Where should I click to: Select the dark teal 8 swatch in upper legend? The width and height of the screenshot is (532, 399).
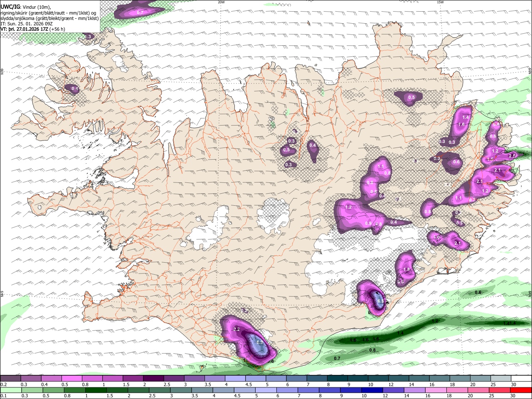(337, 379)
